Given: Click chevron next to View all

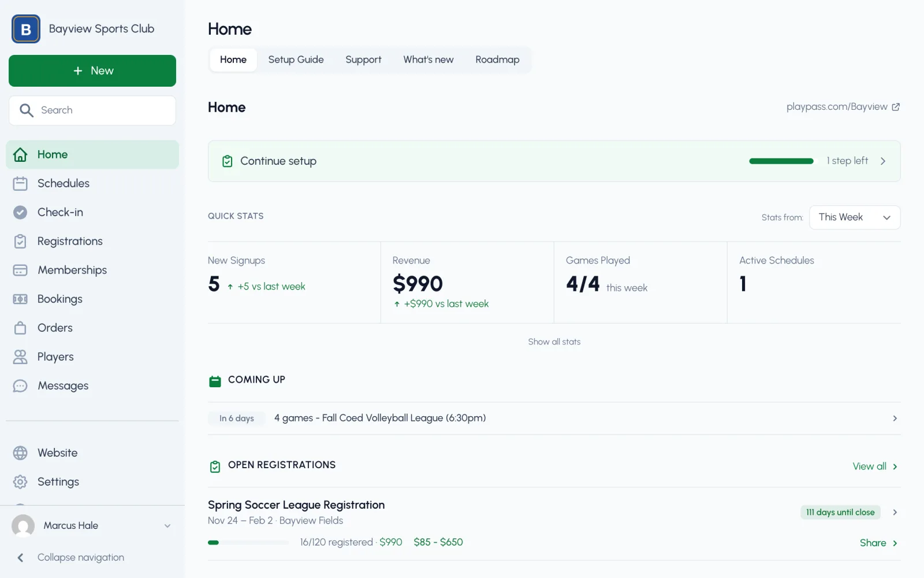Looking at the screenshot, I should point(895,466).
